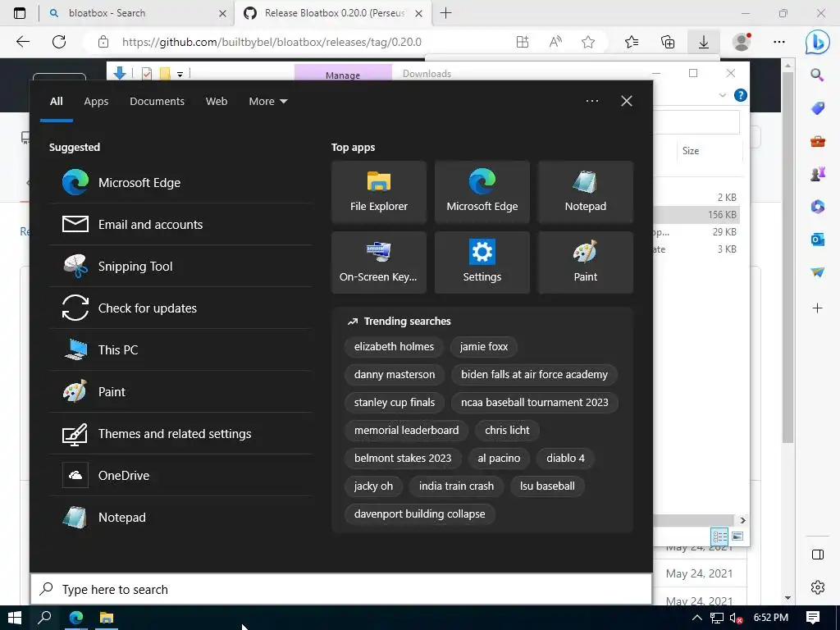Open Email and accounts settings
The width and height of the screenshot is (840, 630).
[180, 225]
